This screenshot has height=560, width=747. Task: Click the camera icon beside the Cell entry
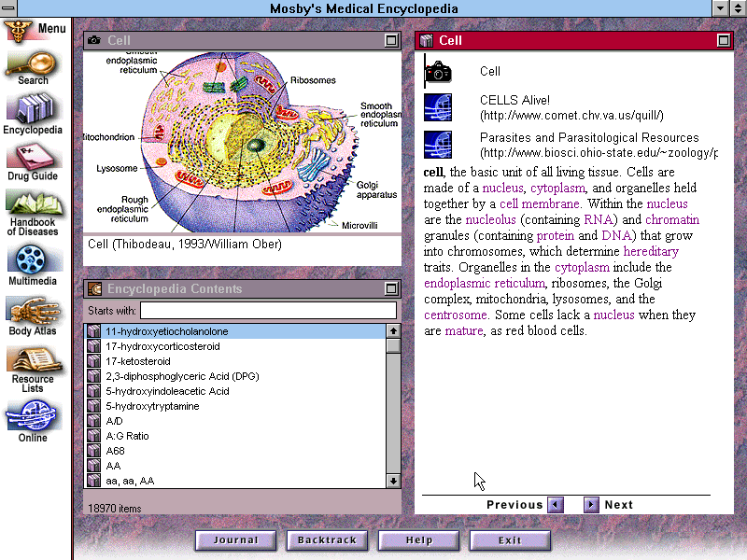[438, 72]
